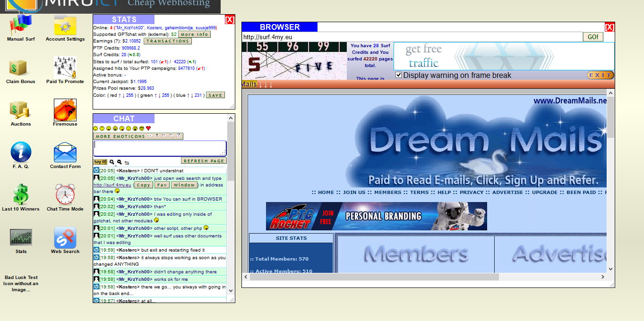Open the Manual Surf desktop icon
Image resolution: width=644 pixels, height=321 pixels.
click(21, 25)
